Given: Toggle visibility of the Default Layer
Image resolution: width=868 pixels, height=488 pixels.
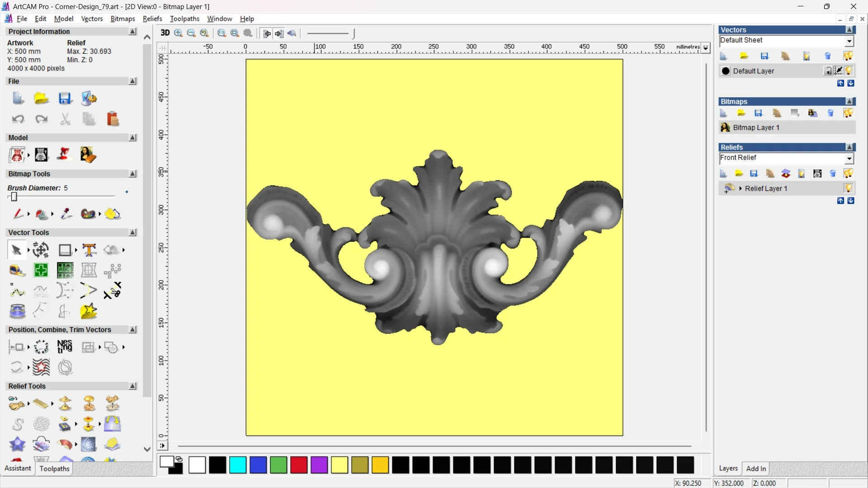Looking at the screenshot, I should coord(849,71).
